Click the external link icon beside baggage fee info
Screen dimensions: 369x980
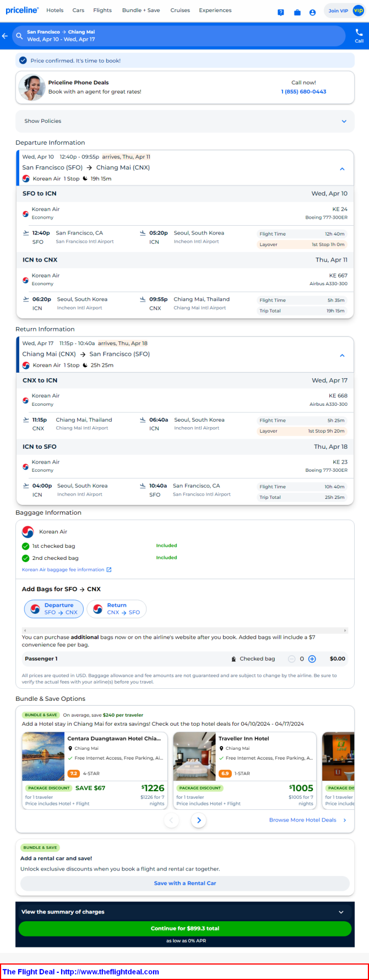[x=109, y=570]
